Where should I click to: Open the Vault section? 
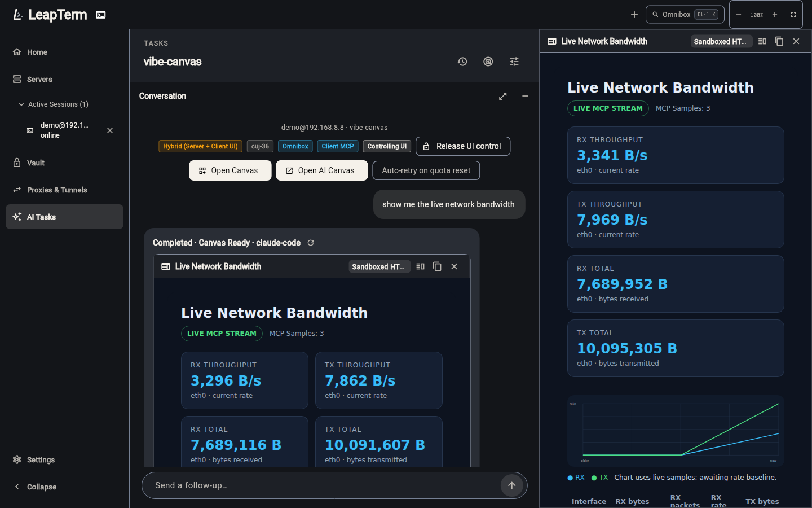[64, 163]
